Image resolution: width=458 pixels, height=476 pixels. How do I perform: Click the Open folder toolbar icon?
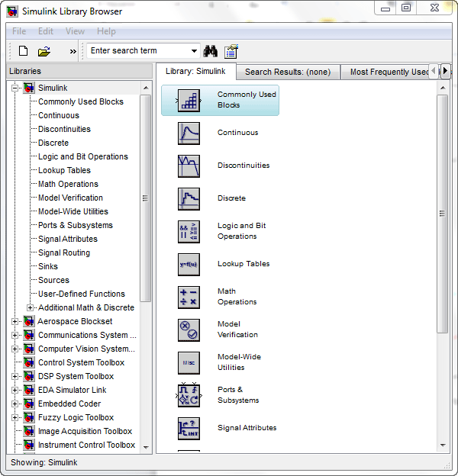point(44,51)
